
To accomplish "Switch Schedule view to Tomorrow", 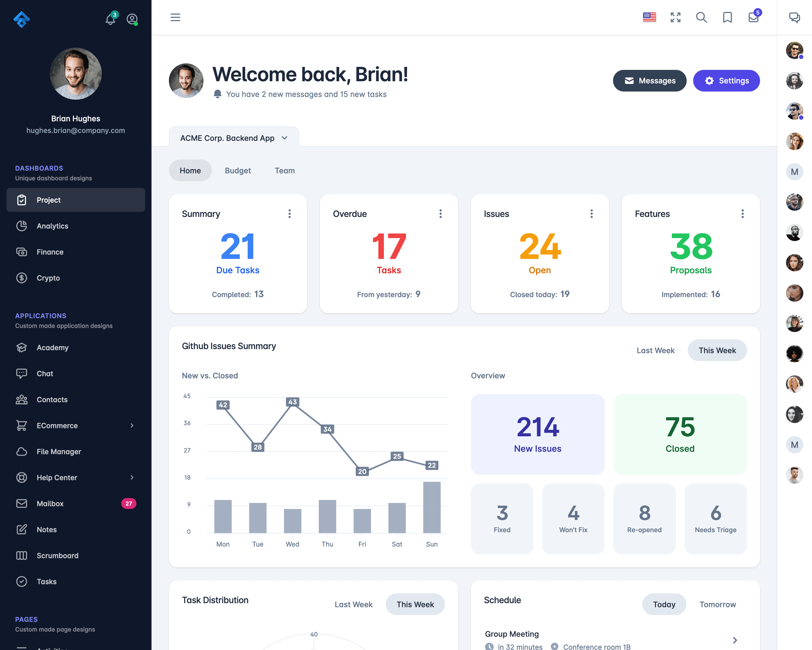I will pos(718,604).
